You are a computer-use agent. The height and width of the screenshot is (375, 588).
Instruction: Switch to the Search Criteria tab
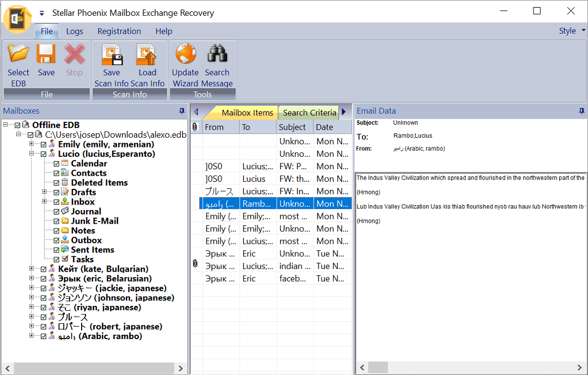click(x=309, y=113)
